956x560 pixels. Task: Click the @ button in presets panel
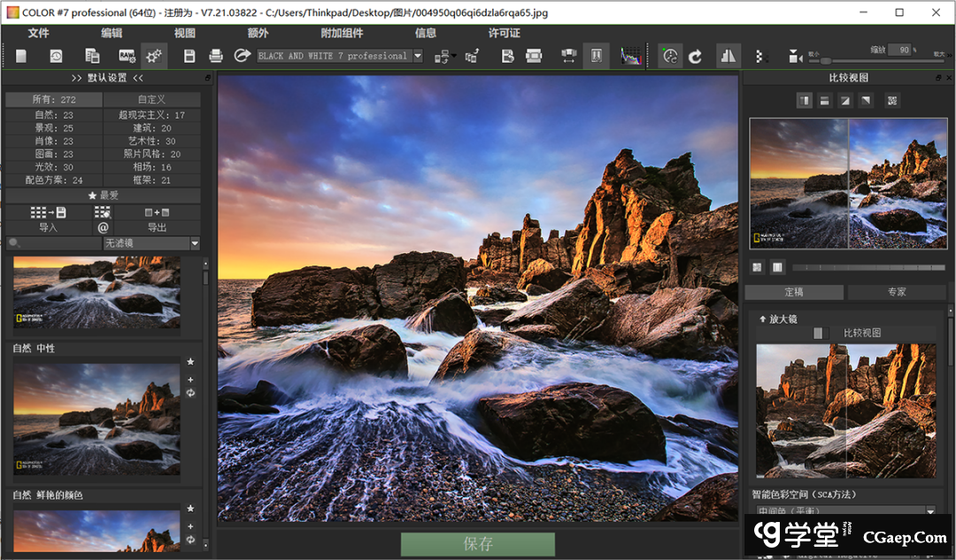tap(103, 227)
